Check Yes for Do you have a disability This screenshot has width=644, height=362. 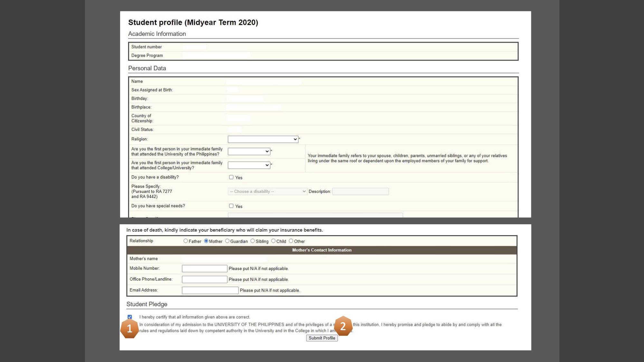pos(231,177)
